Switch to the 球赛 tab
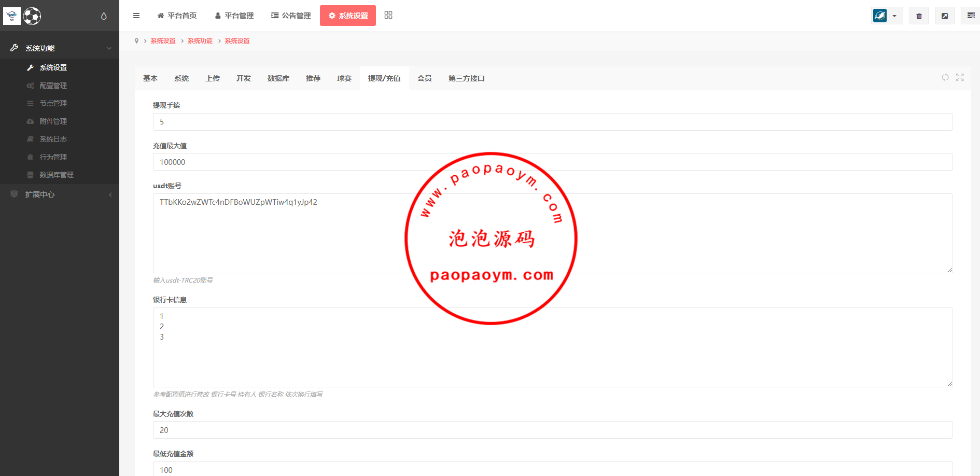 tap(344, 78)
